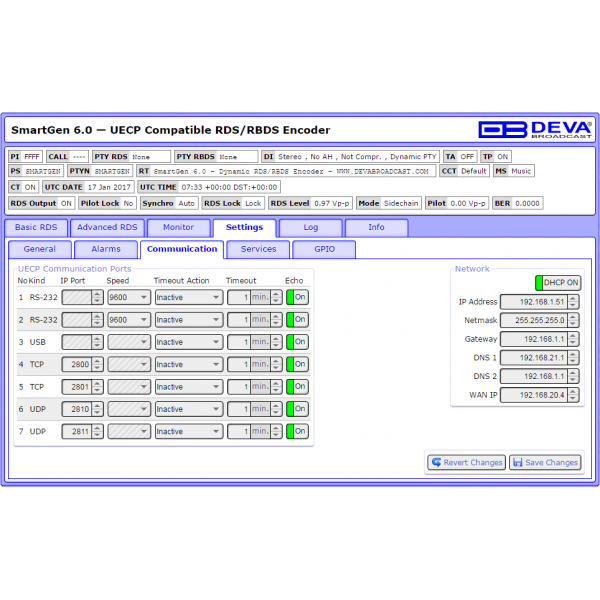600x600 pixels.
Task: Open Speed dropdown for port 2 RS-232
Action: (x=129, y=320)
